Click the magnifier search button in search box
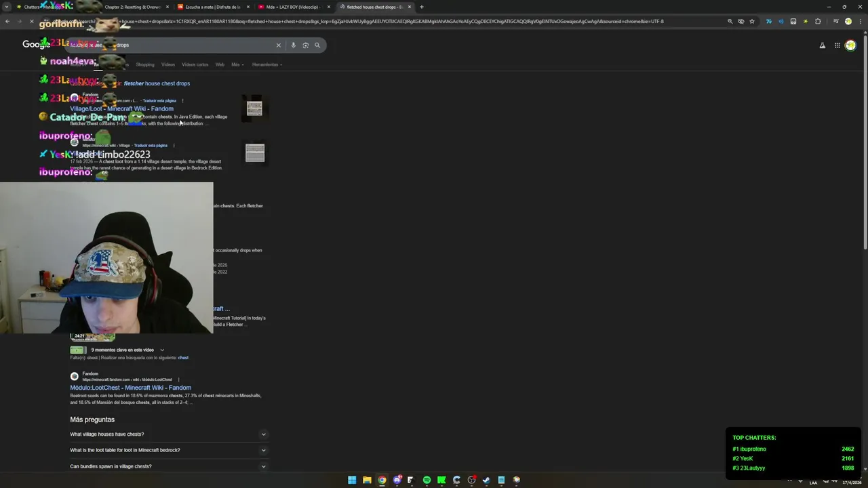 point(317,45)
